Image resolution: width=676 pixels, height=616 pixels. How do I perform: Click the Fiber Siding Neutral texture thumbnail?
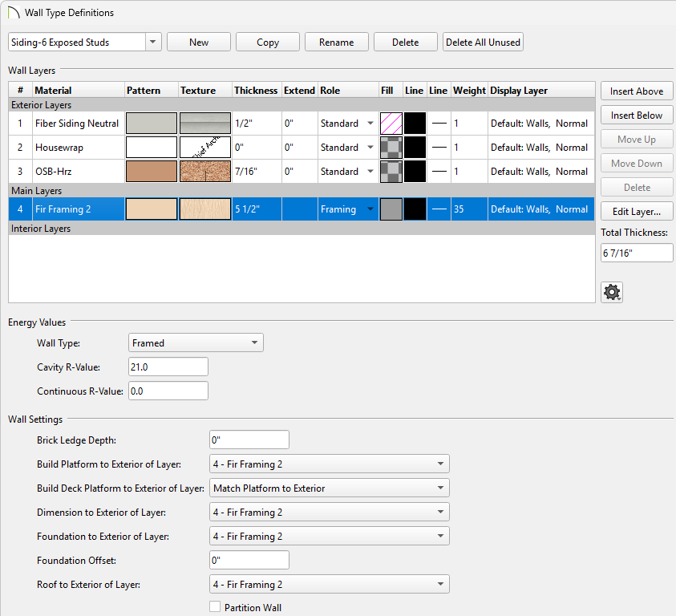(x=204, y=124)
